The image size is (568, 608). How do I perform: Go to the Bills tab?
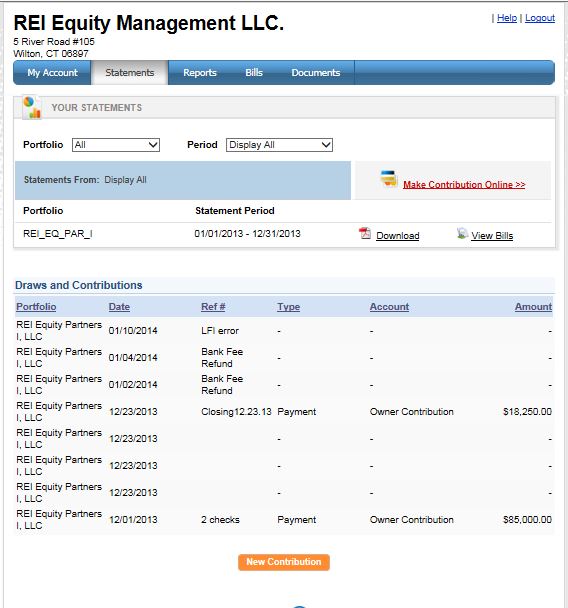(x=254, y=73)
